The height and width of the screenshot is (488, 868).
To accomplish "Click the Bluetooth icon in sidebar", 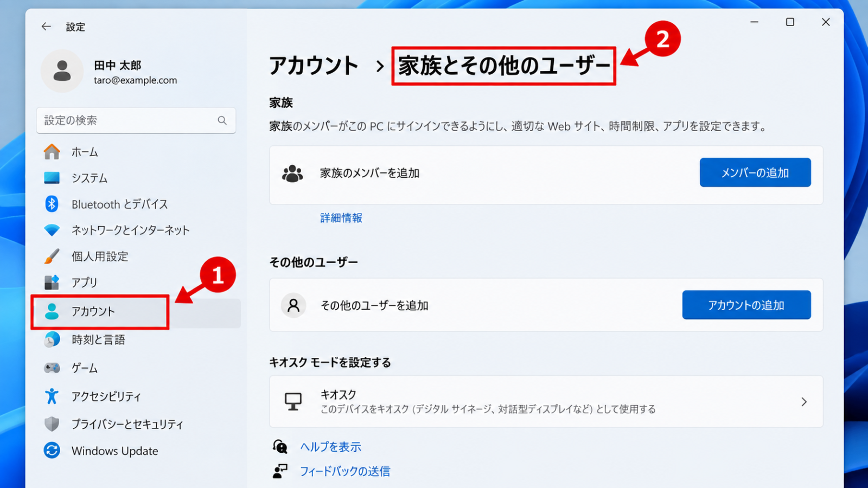I will point(52,204).
